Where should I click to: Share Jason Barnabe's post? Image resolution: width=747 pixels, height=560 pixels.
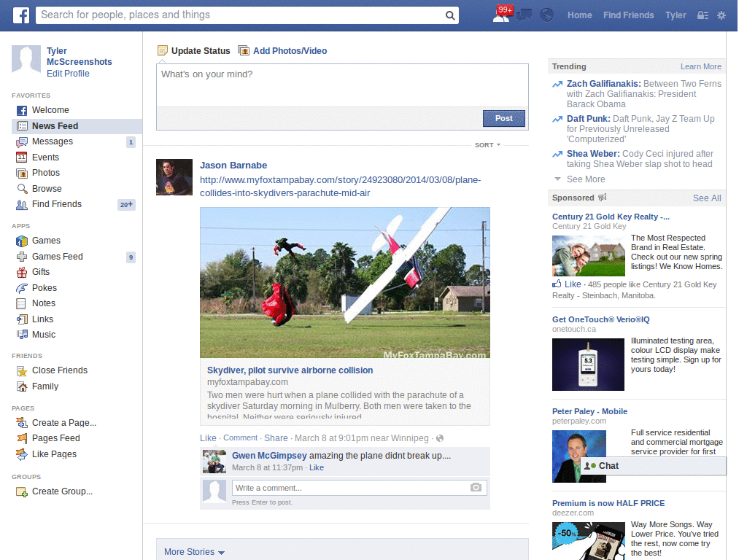pos(276,438)
